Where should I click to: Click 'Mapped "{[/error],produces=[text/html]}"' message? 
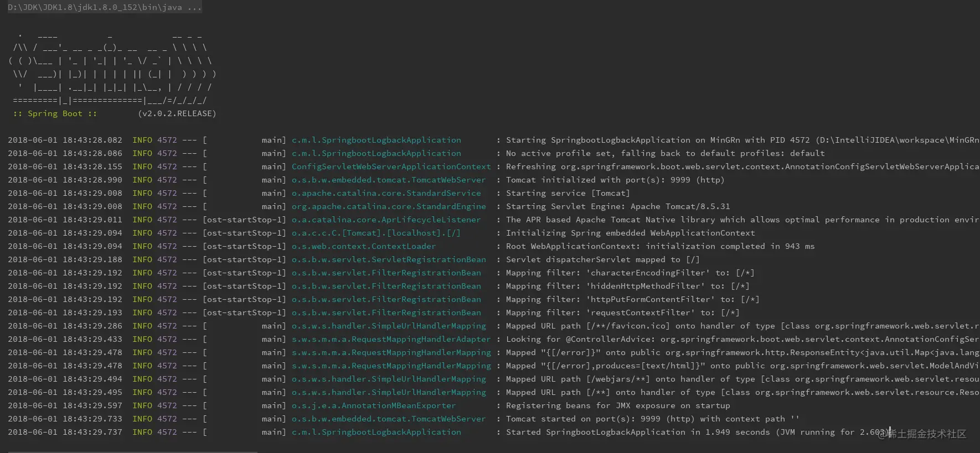point(742,366)
